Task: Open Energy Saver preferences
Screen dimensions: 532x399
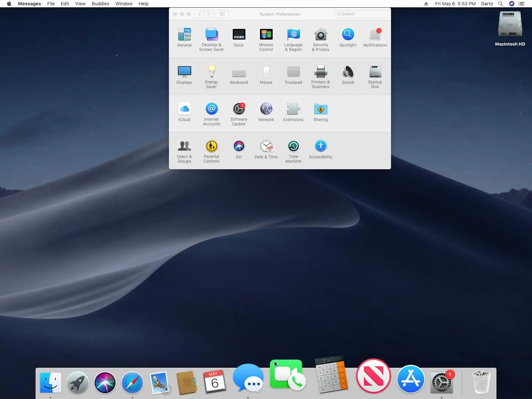Action: pos(211,77)
